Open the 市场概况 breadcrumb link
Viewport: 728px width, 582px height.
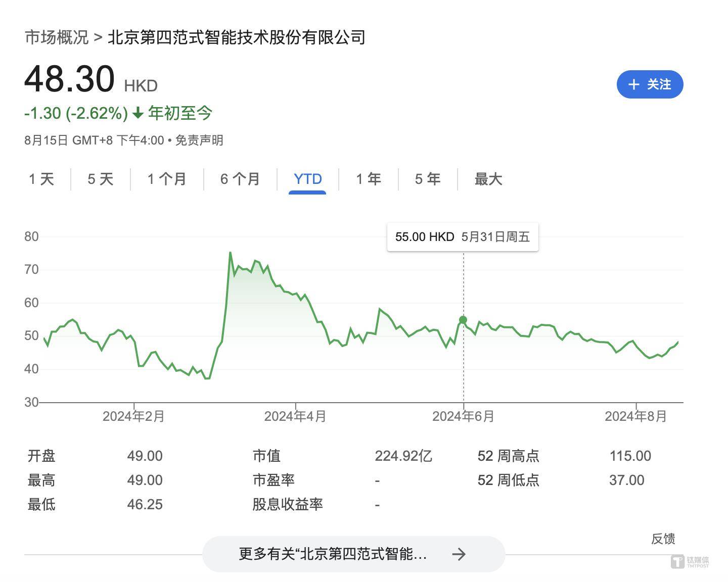click(57, 37)
